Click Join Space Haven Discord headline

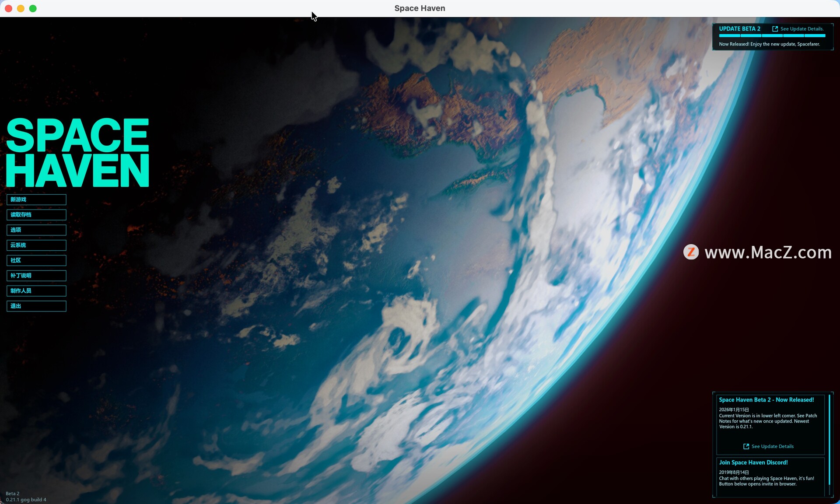click(x=753, y=462)
